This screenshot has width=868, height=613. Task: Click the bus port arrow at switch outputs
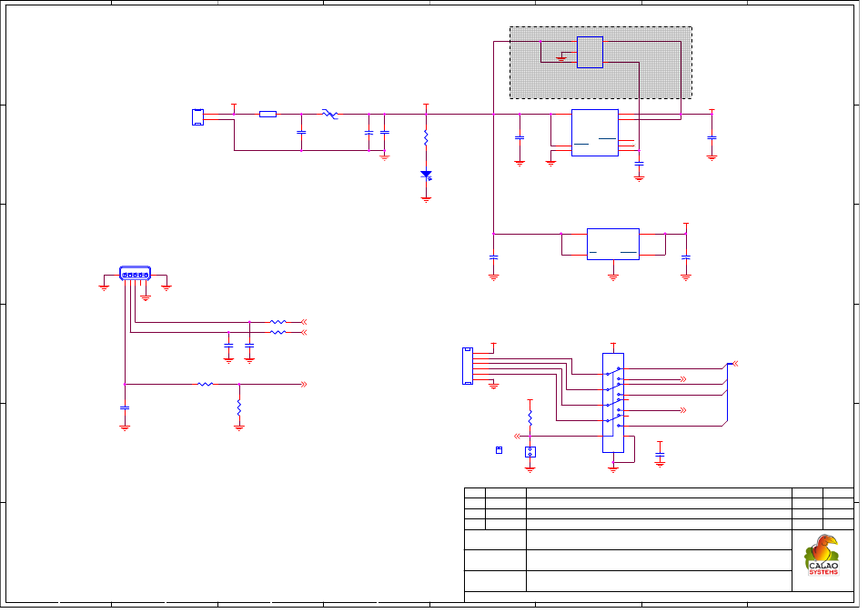(x=735, y=364)
